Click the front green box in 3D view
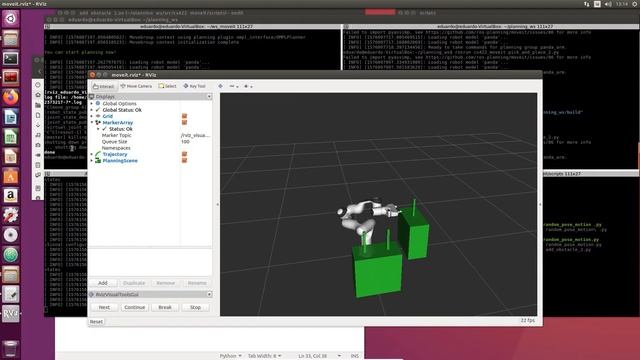The image size is (640, 360). pyautogui.click(x=378, y=271)
